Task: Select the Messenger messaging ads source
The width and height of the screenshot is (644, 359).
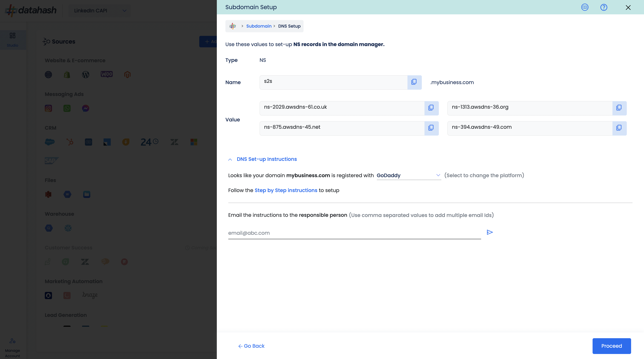Action: pos(85,108)
